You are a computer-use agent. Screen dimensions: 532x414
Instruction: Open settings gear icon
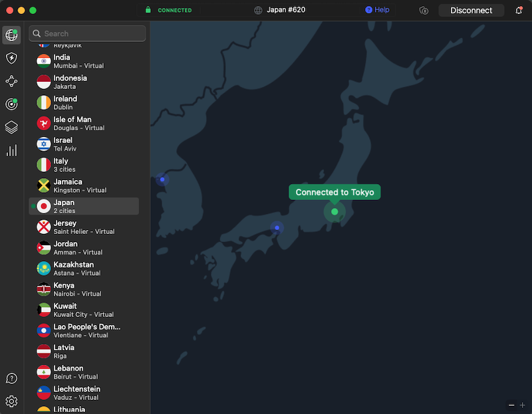point(11,401)
